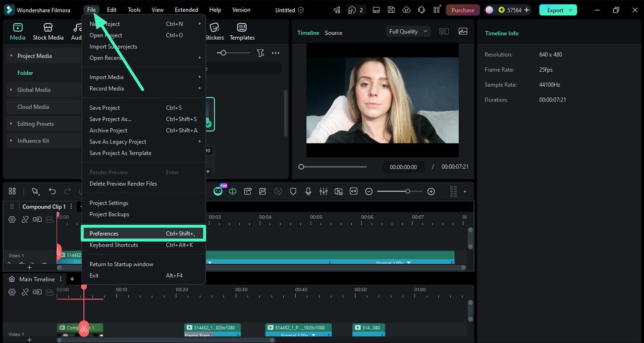Screen dimensions: 644x343
Task: Select Preferences from the File menu
Action: [144, 234]
